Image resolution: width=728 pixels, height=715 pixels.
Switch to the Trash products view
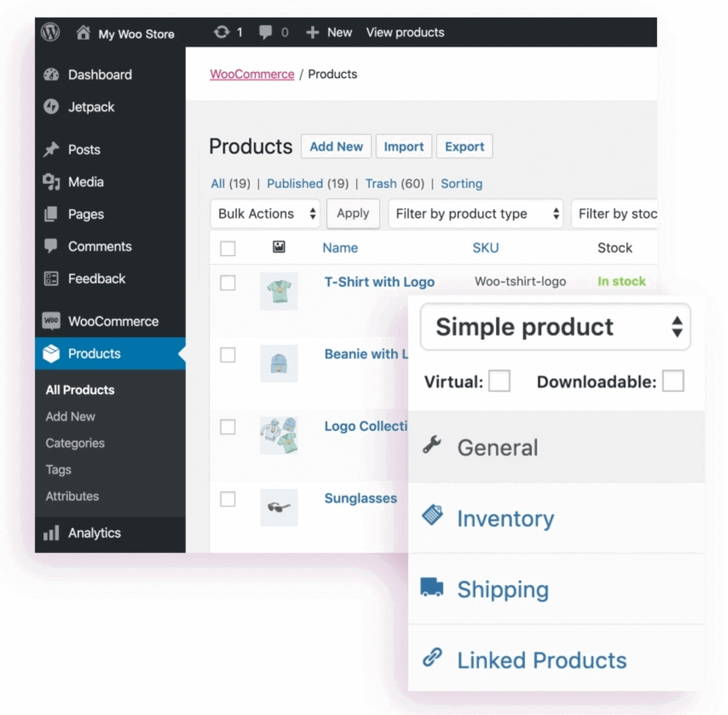pyautogui.click(x=382, y=184)
